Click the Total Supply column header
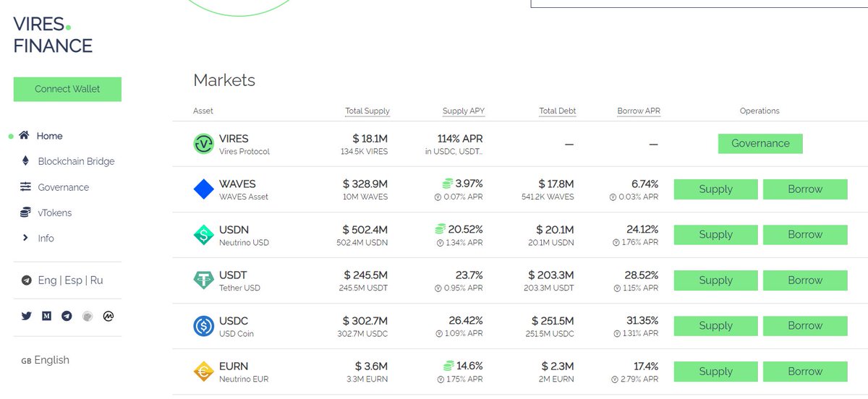Image resolution: width=868 pixels, height=399 pixels. coord(367,111)
